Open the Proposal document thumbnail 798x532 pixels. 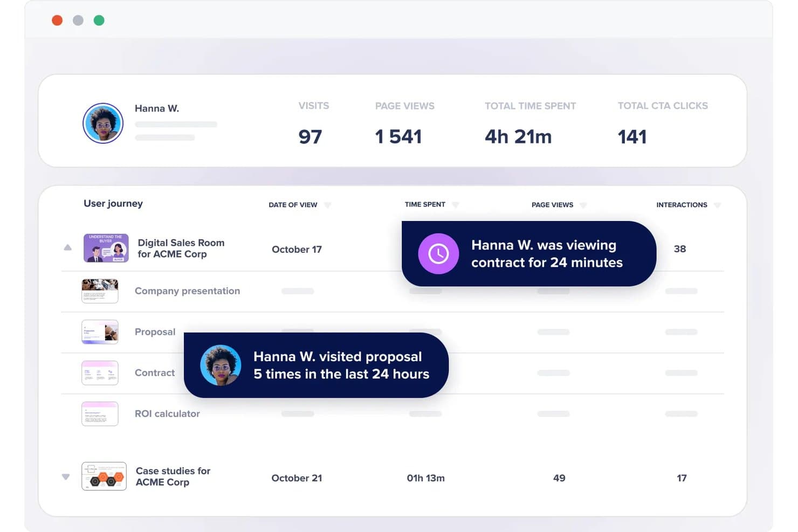pos(100,332)
